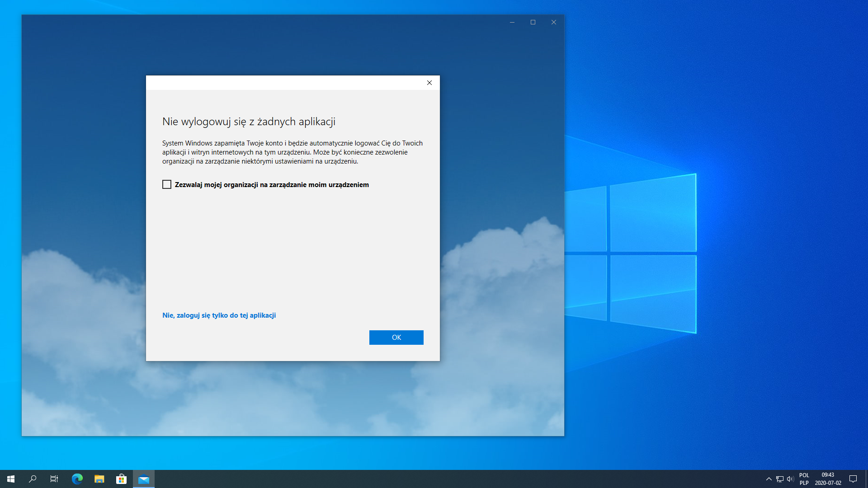Maximize the Mail app window
Viewport: 868px width, 488px height.
point(533,22)
